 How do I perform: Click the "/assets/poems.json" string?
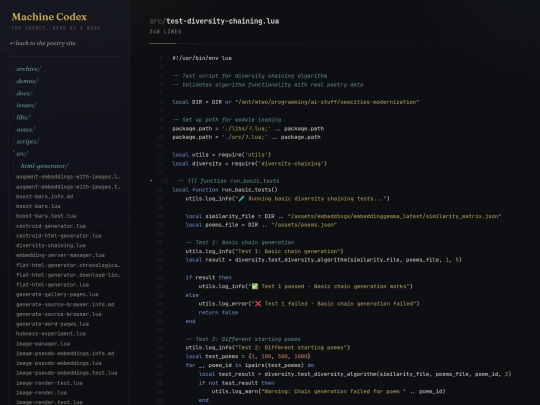point(304,225)
